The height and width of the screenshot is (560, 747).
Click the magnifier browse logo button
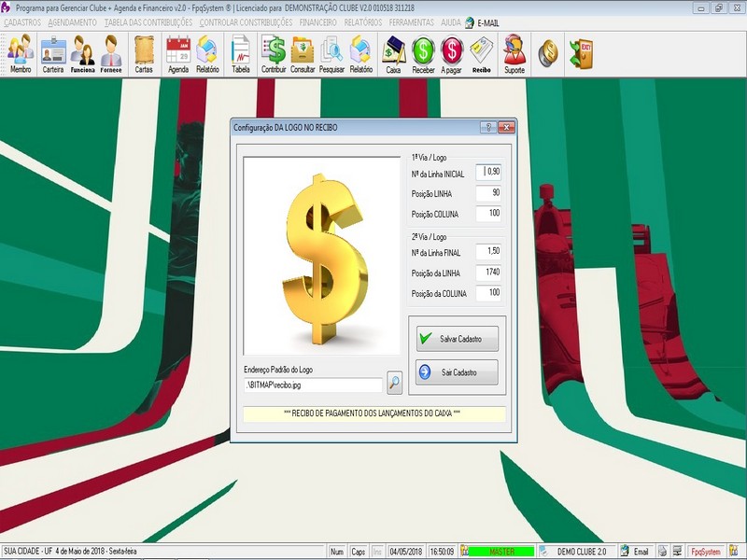(x=394, y=383)
